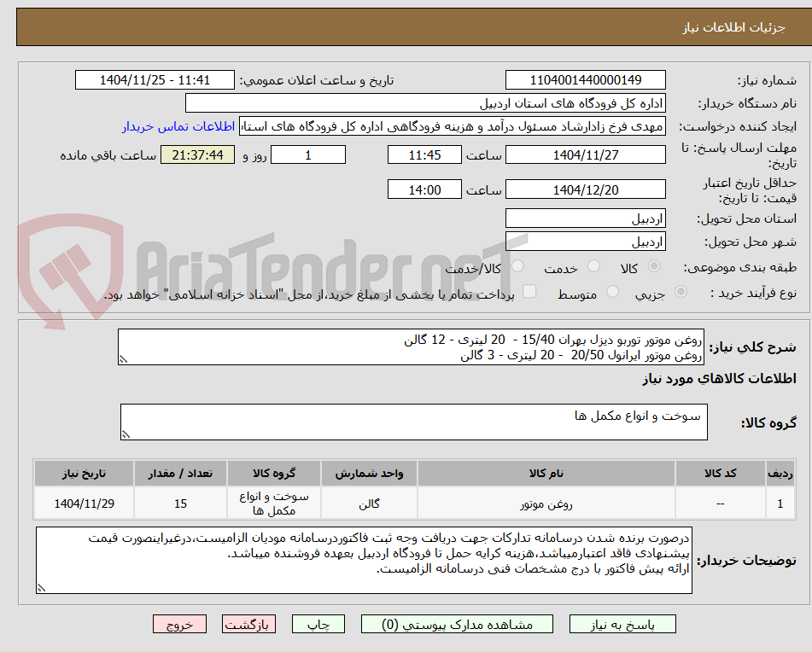Screen dimensions: 812x652
Task: Select the کالا radio button
Action: (x=654, y=266)
